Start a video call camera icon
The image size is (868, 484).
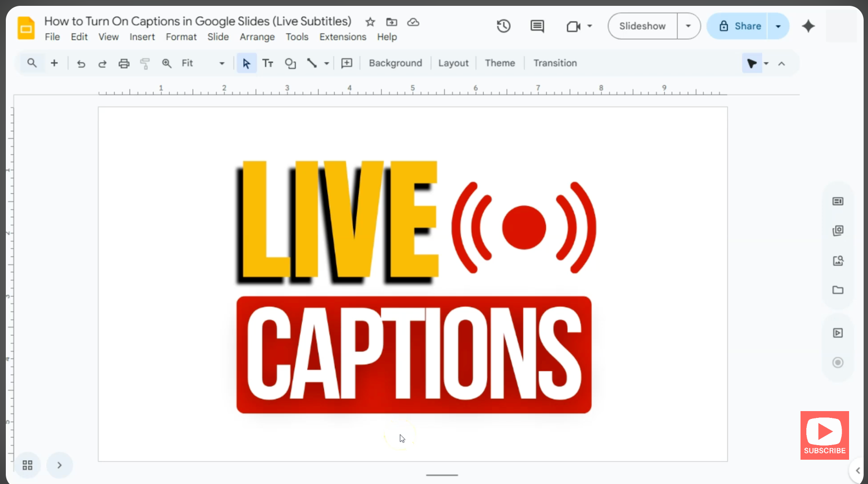coord(573,26)
